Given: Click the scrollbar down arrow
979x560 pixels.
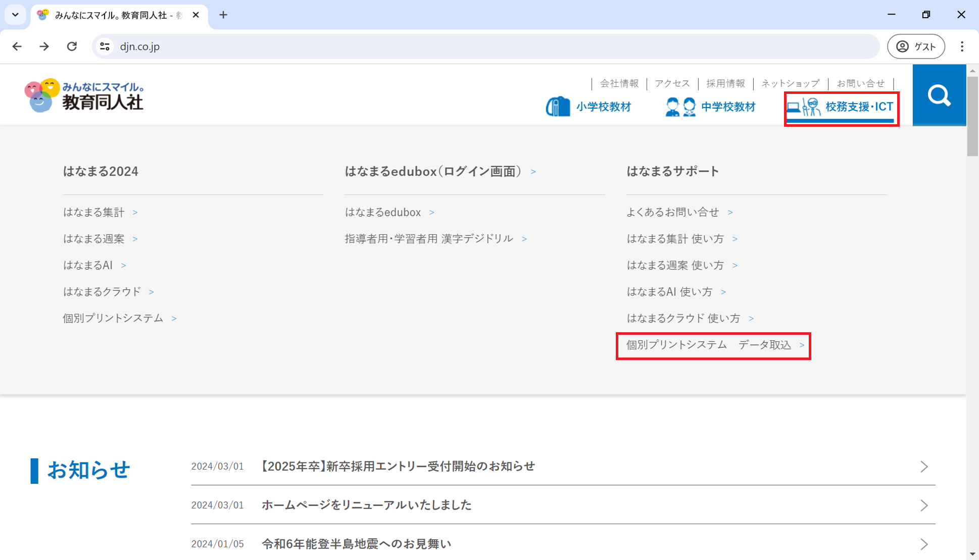Looking at the screenshot, I should point(972,554).
